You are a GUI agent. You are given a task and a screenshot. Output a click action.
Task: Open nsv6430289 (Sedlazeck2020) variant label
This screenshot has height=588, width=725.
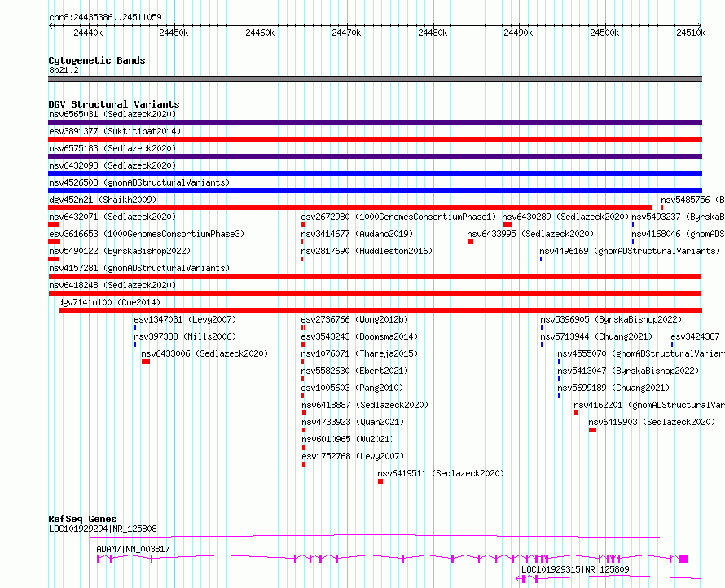[565, 217]
